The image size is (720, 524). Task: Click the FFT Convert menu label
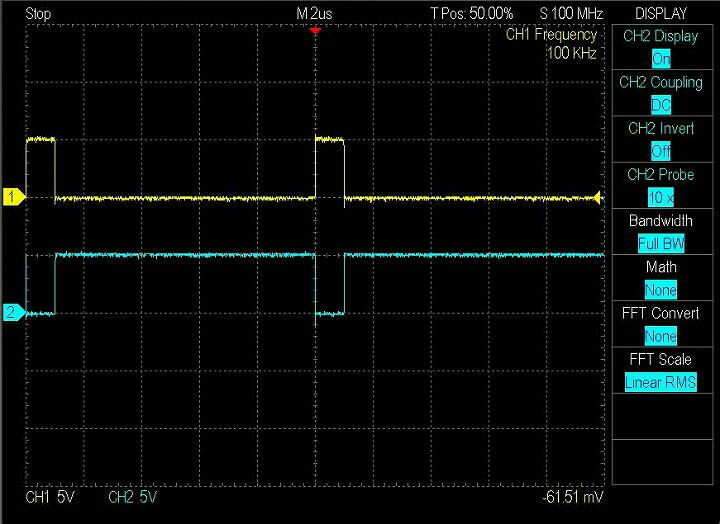click(x=660, y=313)
